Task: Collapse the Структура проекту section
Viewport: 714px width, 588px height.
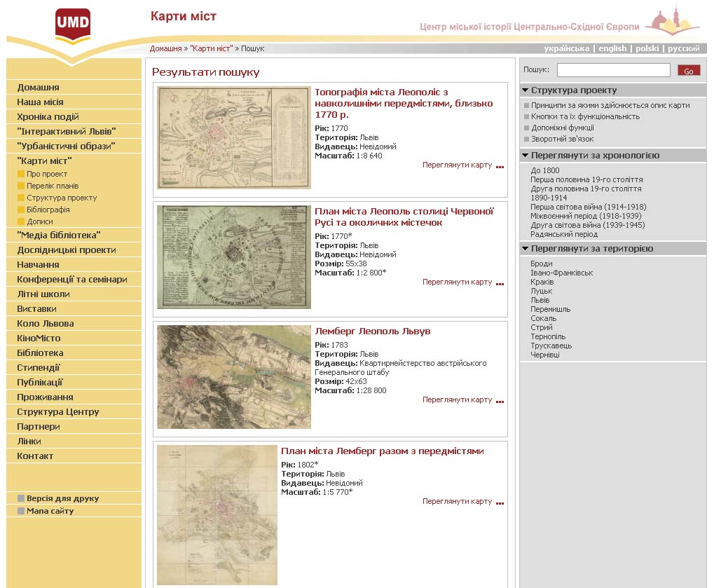Action: coord(525,90)
